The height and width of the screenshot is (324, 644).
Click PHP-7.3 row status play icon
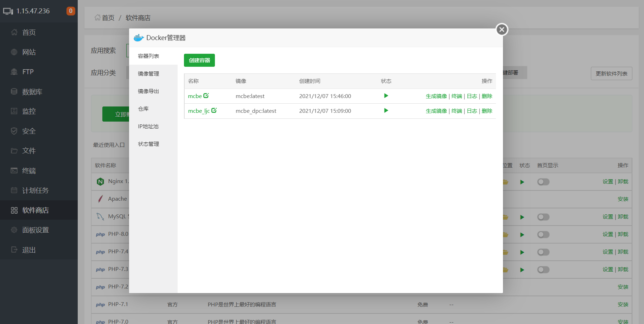(x=522, y=270)
